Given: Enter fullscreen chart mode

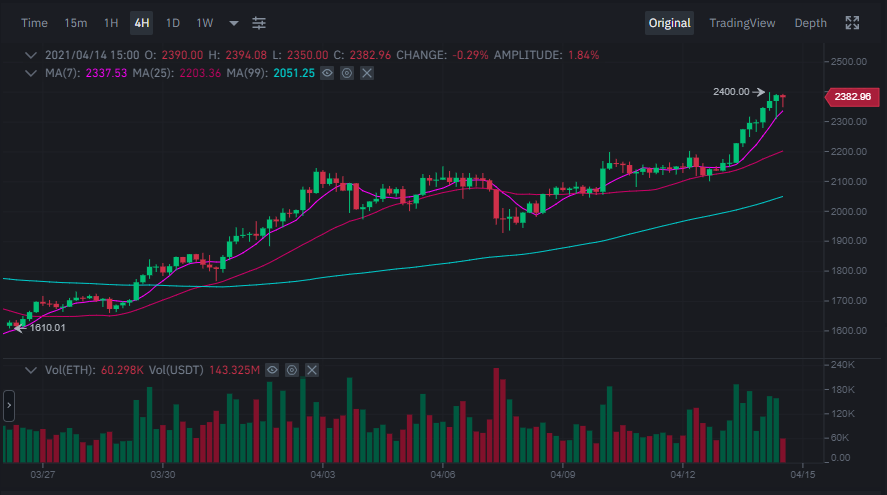Looking at the screenshot, I should tap(852, 23).
